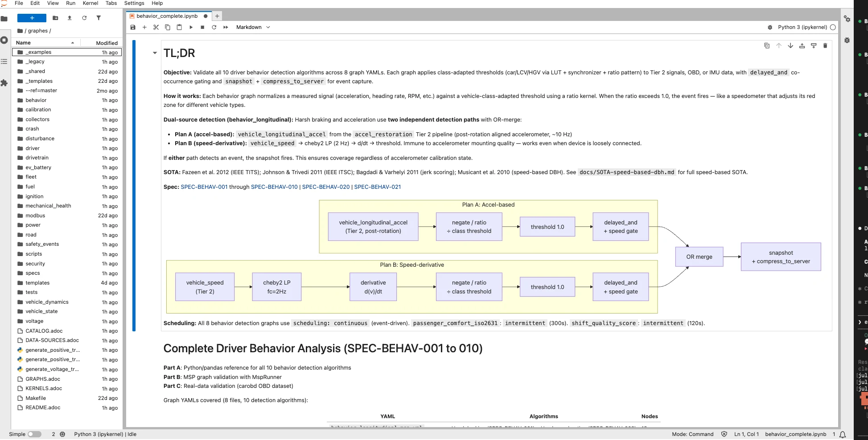Select the behavior folder

tap(67, 100)
